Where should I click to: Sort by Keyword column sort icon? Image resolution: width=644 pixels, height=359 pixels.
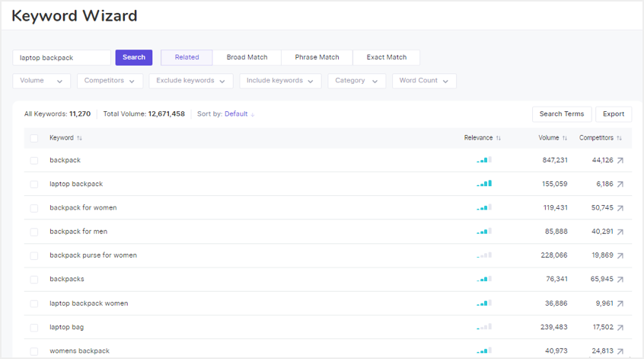click(x=80, y=139)
